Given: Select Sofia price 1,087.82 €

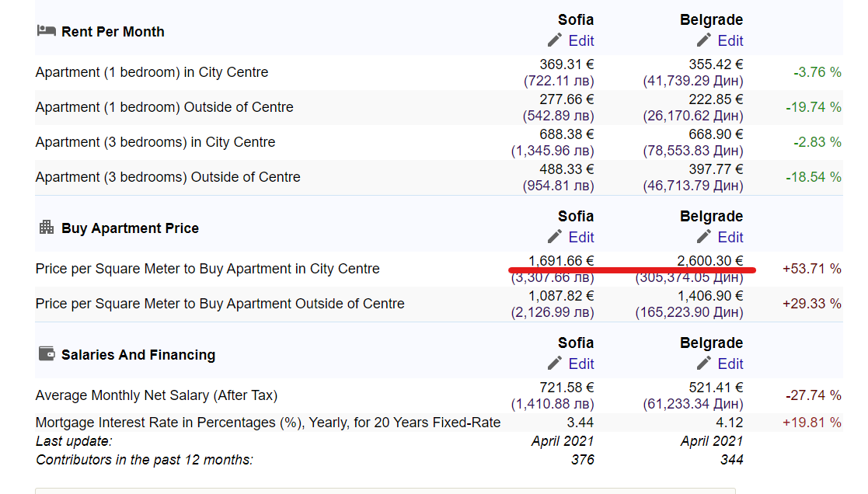Looking at the screenshot, I should point(561,296).
